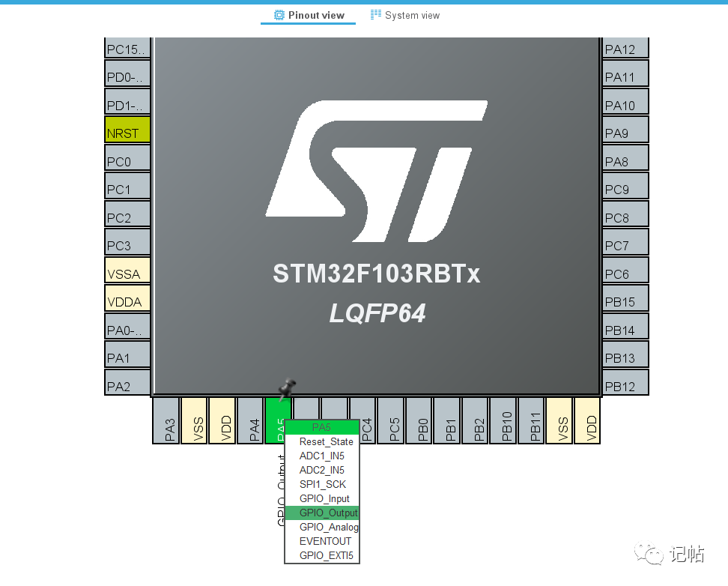Select the PB12 pin on right side
728x586 pixels.
tap(625, 382)
